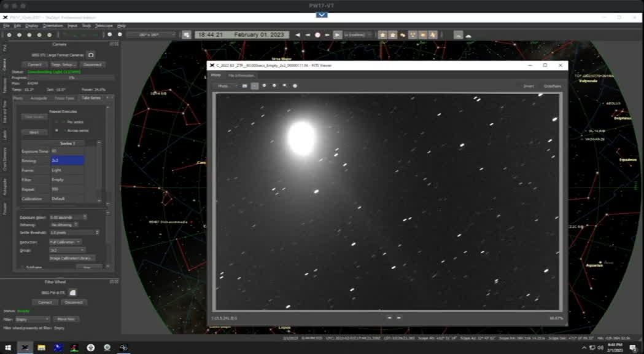Click the third round icon in main toolbar
Viewport: 644px width, 354px height.
click(x=29, y=35)
